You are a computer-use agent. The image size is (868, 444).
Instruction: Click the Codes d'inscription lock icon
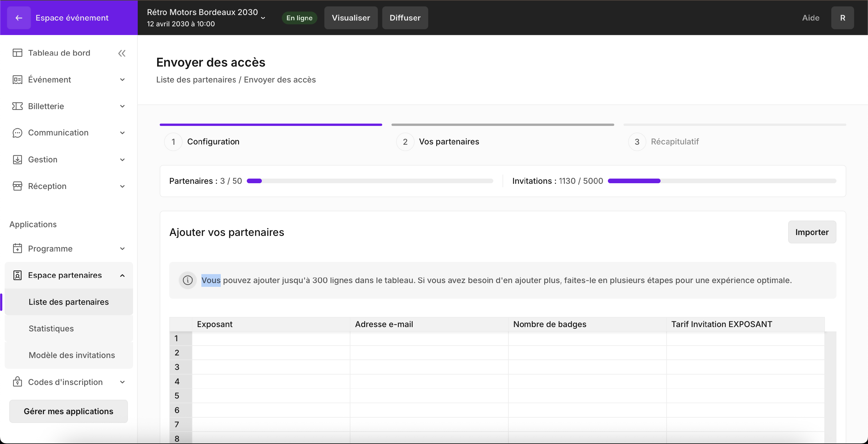[17, 382]
